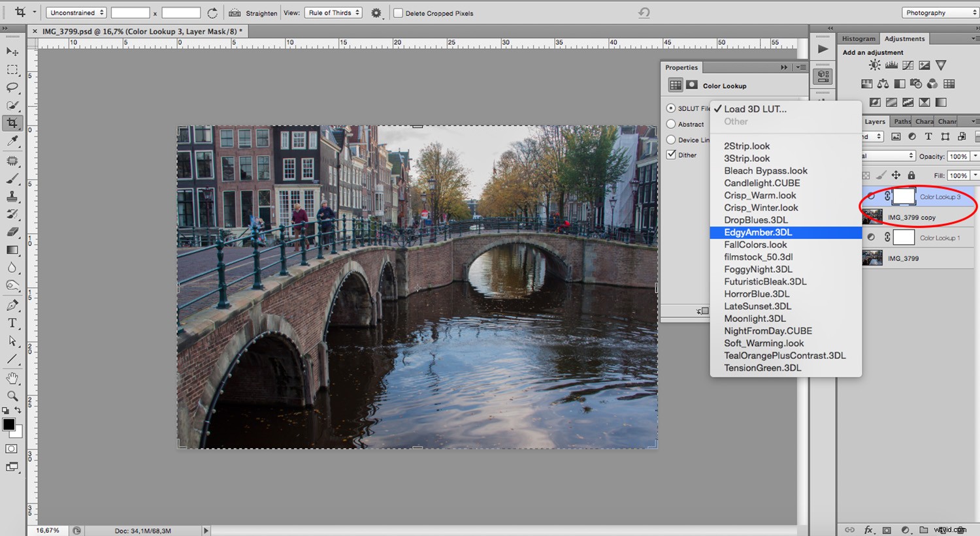
Task: Select the Horizontal Type tool
Action: coord(10,323)
